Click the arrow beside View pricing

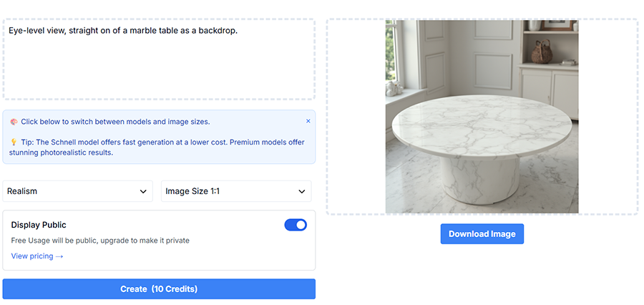pyautogui.click(x=59, y=256)
